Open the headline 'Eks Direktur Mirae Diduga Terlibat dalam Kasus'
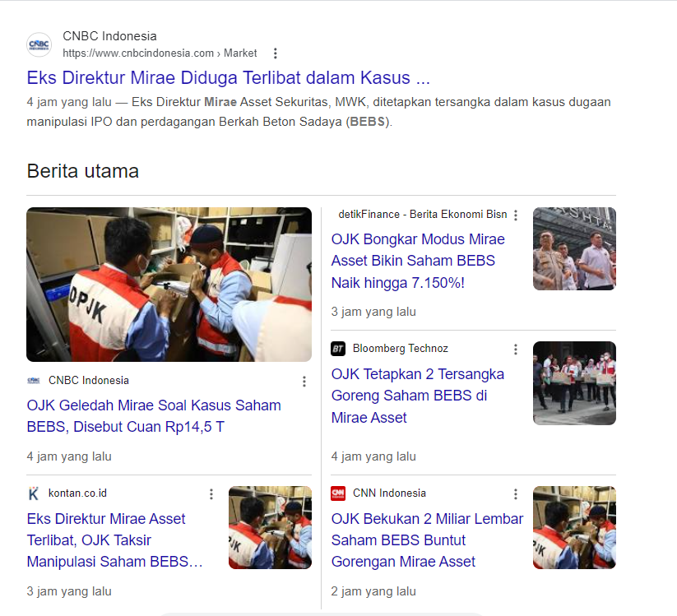677x616 pixels. click(228, 78)
